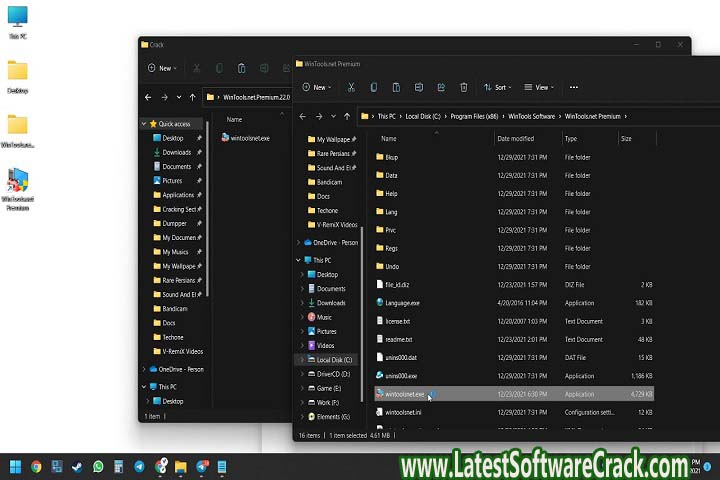Click Program Files (x86) in address breadcrumb
720x480 pixels.
tap(474, 117)
